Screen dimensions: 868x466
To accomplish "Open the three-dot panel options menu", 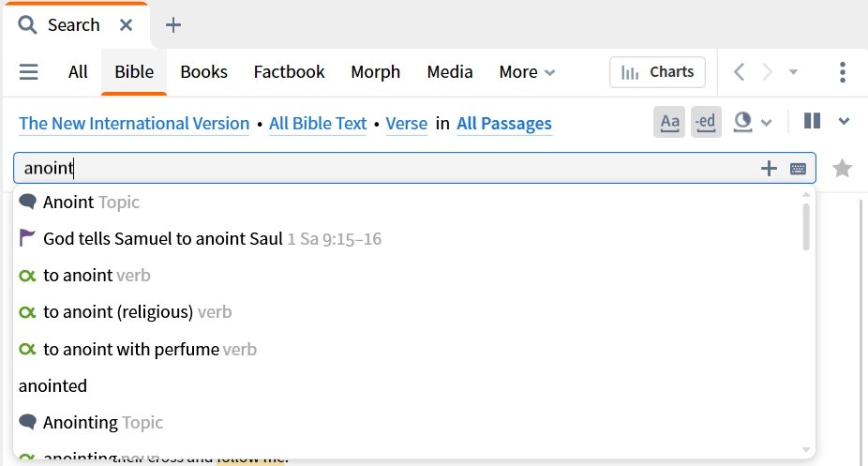I will pyautogui.click(x=842, y=72).
